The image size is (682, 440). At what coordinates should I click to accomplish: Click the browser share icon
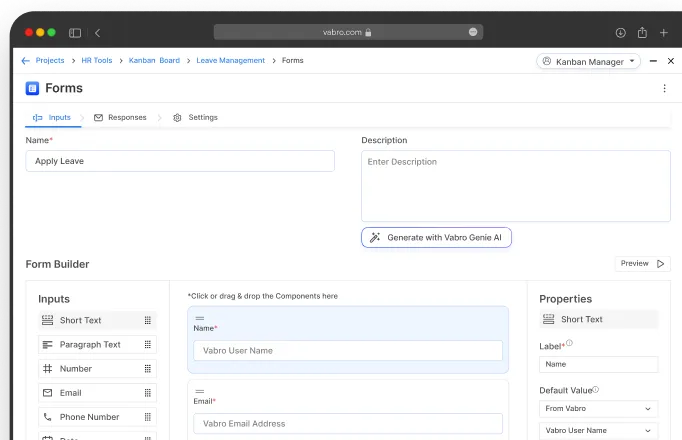[x=642, y=33]
